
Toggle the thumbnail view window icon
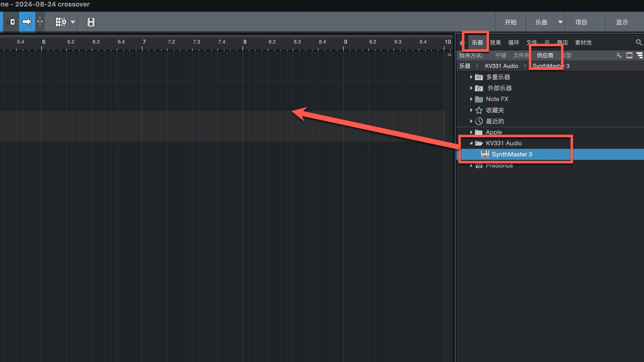(x=629, y=55)
